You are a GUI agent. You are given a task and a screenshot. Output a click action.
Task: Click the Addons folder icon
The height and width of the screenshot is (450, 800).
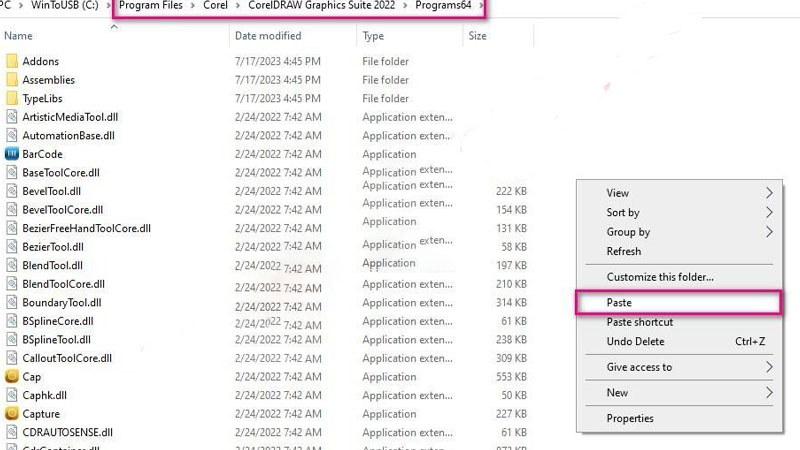[x=12, y=62]
